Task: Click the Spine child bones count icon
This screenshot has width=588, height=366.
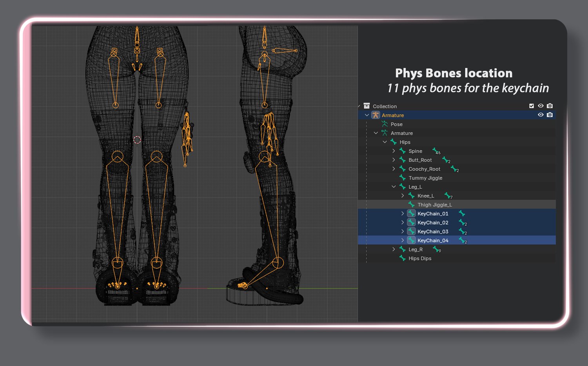Action: coord(436,151)
